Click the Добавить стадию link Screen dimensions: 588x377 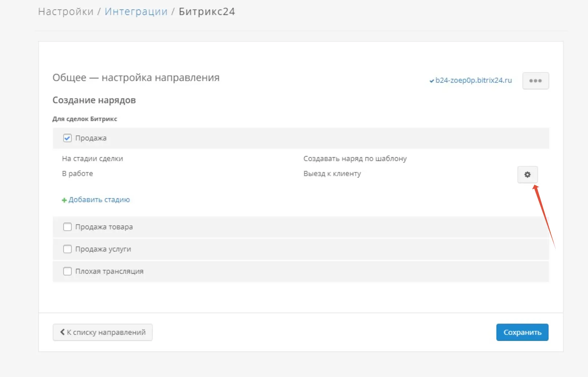[x=96, y=200]
